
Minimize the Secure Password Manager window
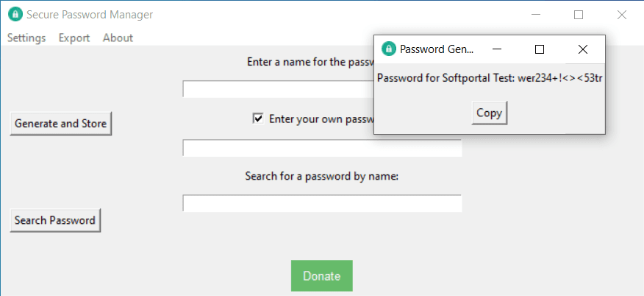(x=536, y=15)
